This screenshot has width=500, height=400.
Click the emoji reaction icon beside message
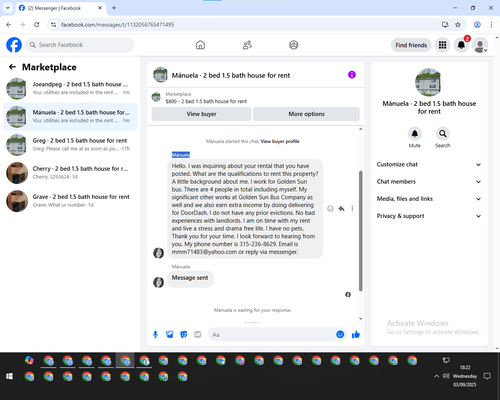330,209
